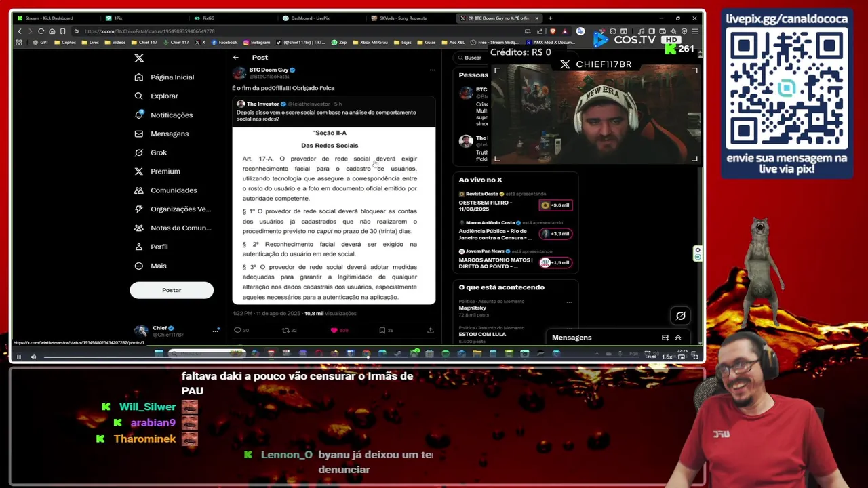Open GPT bookmark
The image size is (868, 488).
41,43
